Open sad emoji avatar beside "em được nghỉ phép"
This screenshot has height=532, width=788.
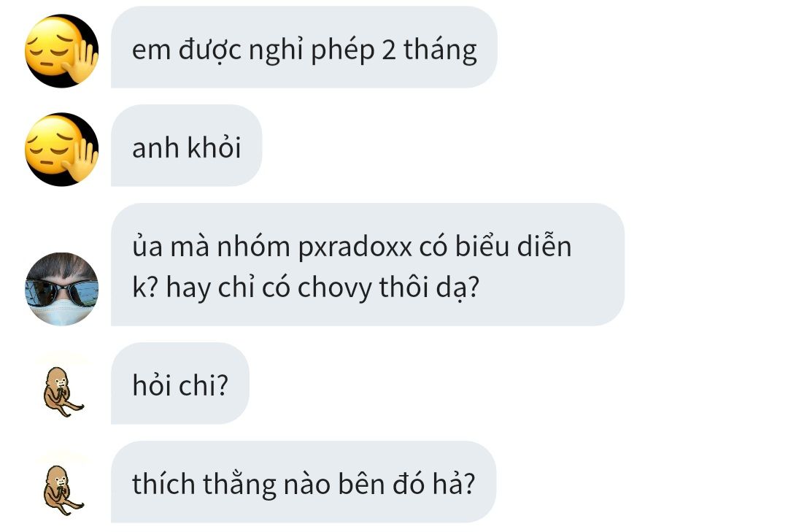point(61,51)
